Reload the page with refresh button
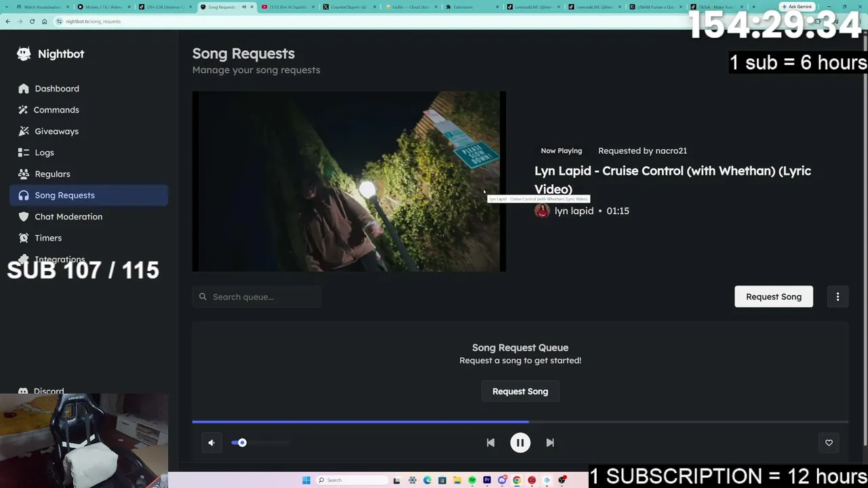Image resolution: width=868 pixels, height=488 pixels. point(32,21)
